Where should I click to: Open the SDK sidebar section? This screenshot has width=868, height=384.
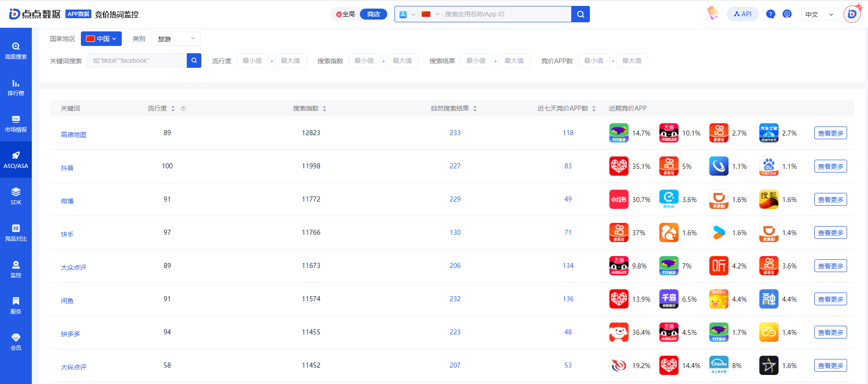(x=16, y=196)
